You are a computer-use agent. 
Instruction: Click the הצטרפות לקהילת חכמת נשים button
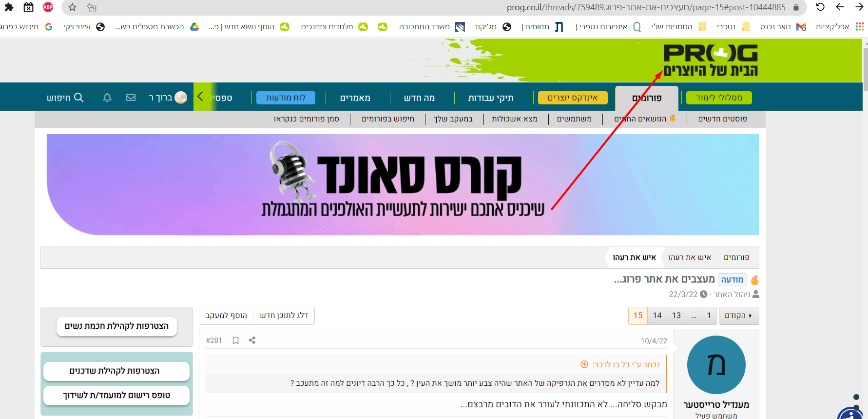pyautogui.click(x=117, y=326)
